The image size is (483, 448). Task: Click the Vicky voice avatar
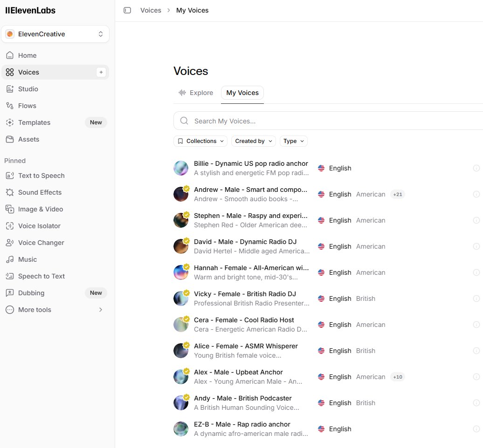[181, 299]
